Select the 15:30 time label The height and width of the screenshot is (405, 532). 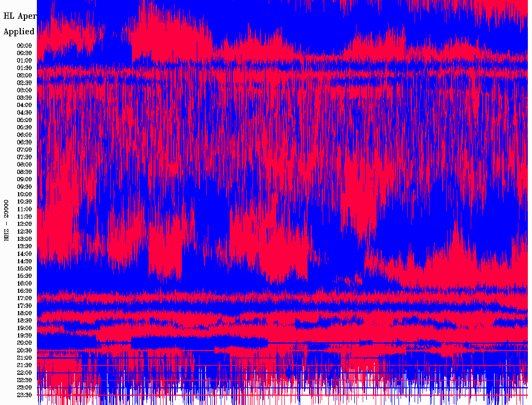[24, 276]
